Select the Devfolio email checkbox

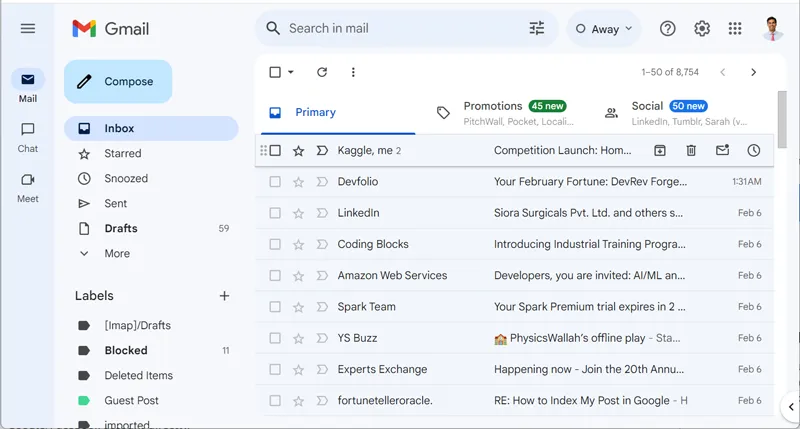pyautogui.click(x=275, y=182)
